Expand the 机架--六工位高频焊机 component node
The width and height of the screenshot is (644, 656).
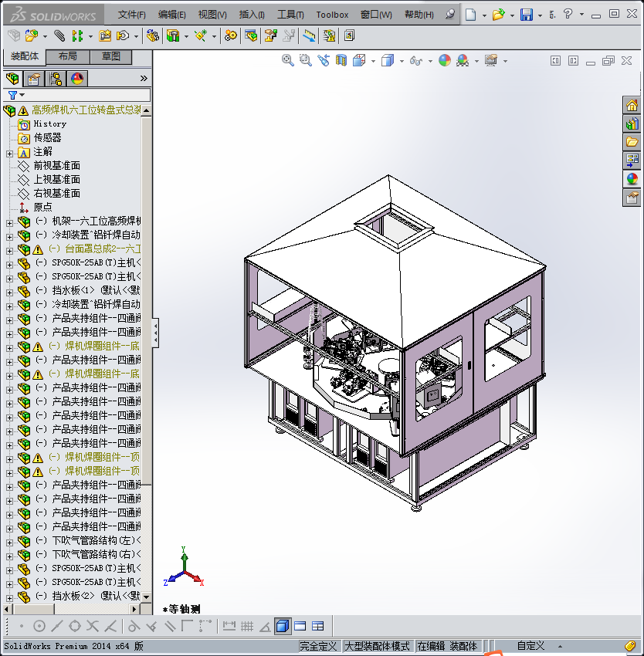9,223
